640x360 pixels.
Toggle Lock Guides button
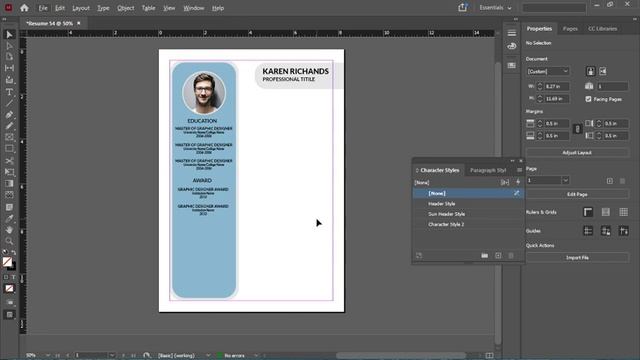(606, 231)
